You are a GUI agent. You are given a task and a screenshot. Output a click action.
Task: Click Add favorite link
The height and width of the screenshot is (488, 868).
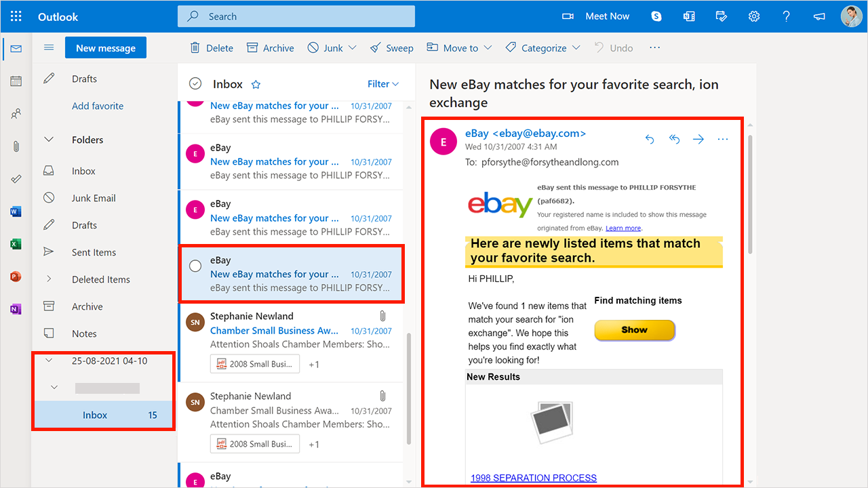98,106
